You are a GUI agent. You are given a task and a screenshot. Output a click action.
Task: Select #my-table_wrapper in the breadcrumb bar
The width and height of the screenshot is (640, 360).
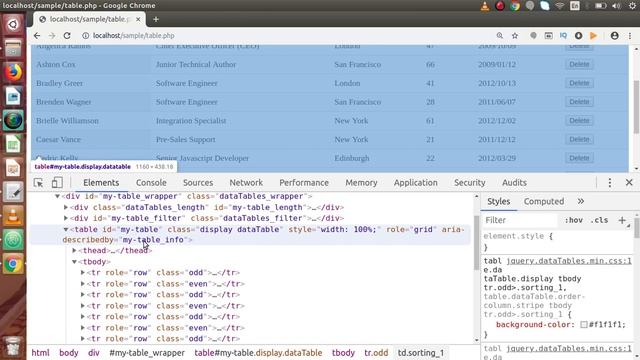tap(147, 353)
